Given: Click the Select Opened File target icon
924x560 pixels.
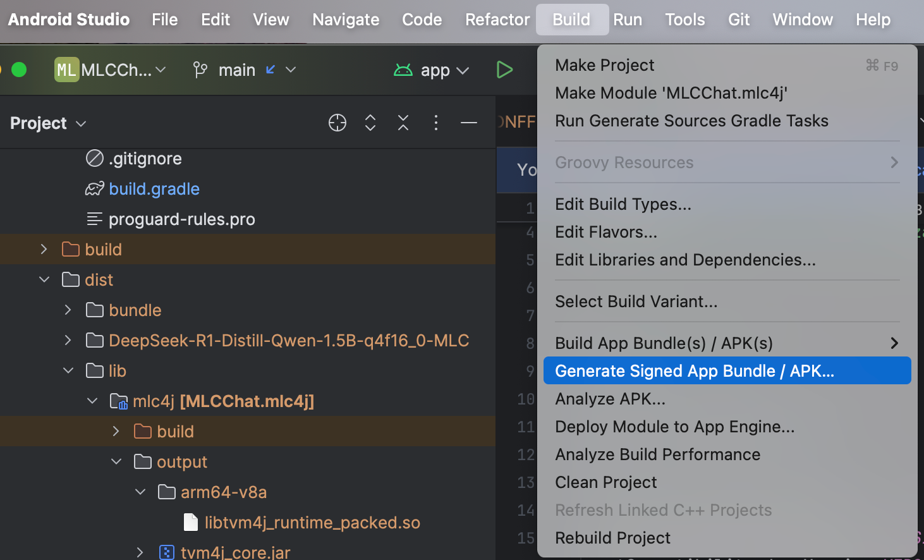Looking at the screenshot, I should coord(337,123).
